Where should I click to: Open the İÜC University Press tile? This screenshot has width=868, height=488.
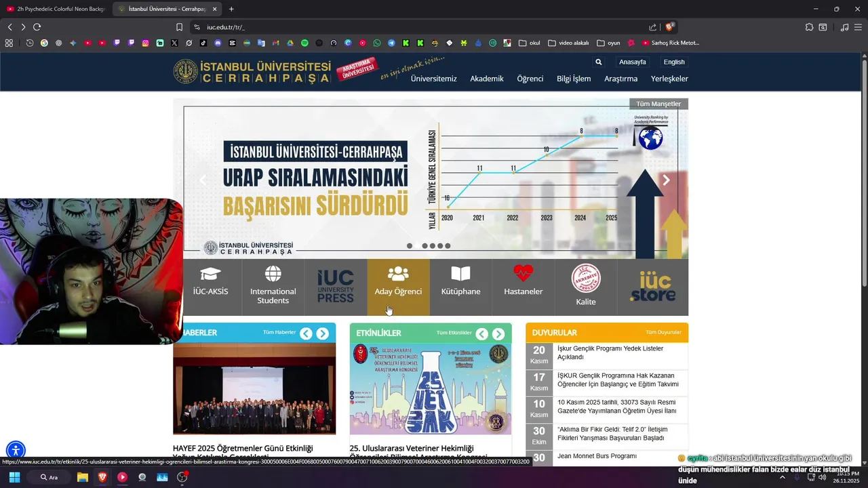point(336,287)
